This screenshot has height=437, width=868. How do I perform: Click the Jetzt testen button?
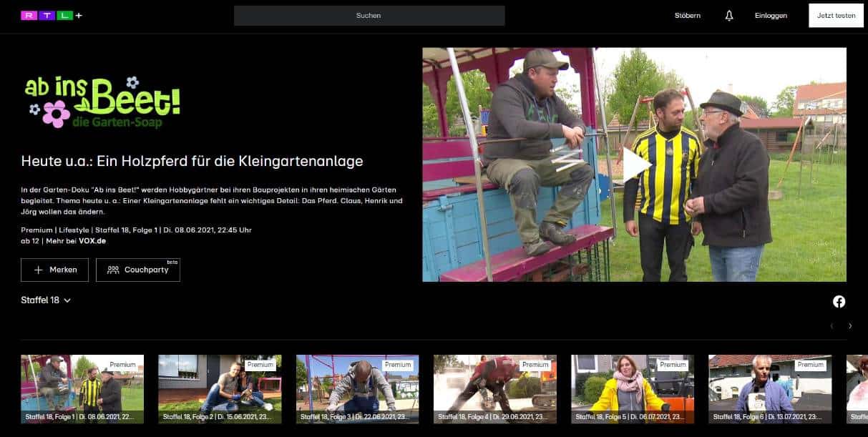pos(836,16)
